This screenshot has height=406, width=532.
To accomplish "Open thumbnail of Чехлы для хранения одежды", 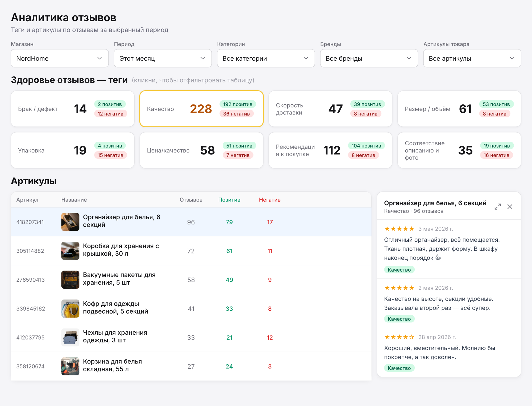I will pyautogui.click(x=70, y=337).
